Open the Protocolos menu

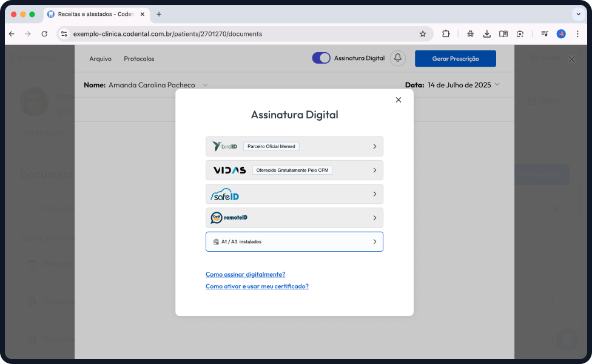coord(139,58)
